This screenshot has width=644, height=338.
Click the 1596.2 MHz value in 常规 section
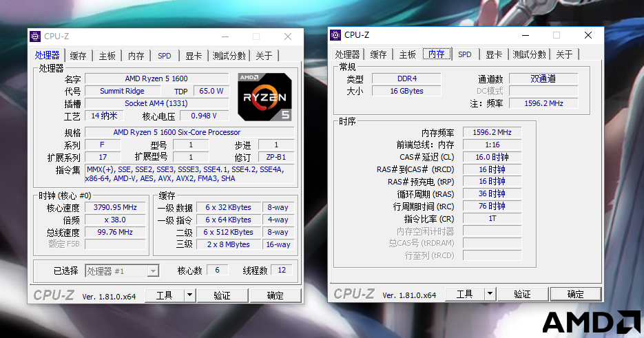point(543,103)
